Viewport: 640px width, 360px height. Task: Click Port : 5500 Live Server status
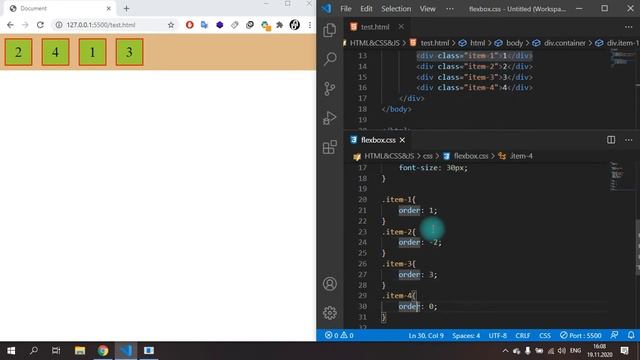[580, 336]
